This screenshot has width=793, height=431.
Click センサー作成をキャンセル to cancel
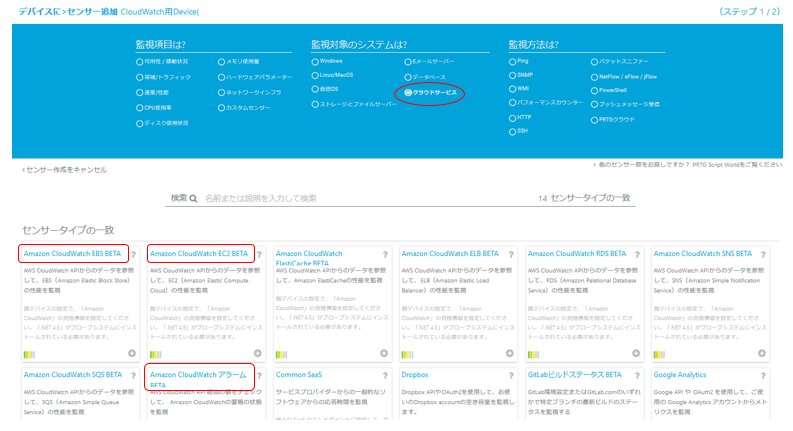click(64, 170)
